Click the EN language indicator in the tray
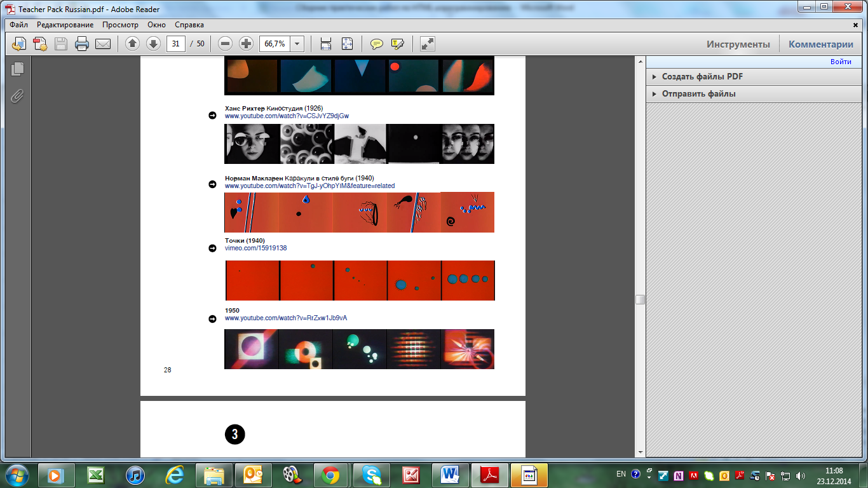868x488 pixels. pos(621,474)
